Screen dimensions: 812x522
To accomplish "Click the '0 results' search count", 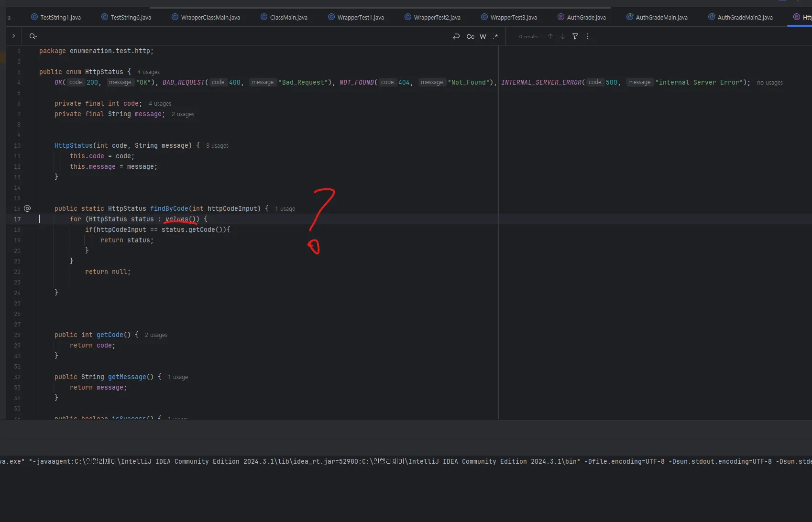I will click(x=528, y=37).
